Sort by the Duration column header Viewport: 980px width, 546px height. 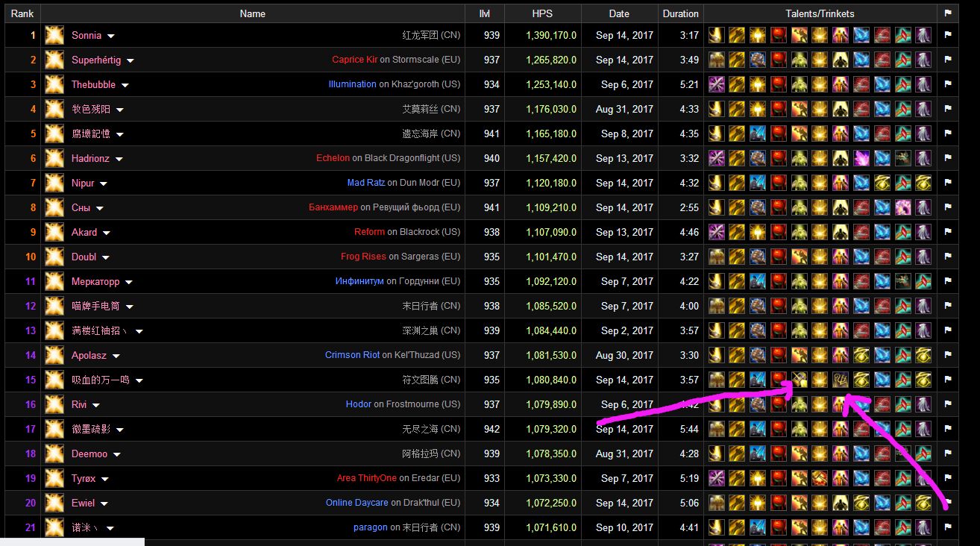click(680, 13)
